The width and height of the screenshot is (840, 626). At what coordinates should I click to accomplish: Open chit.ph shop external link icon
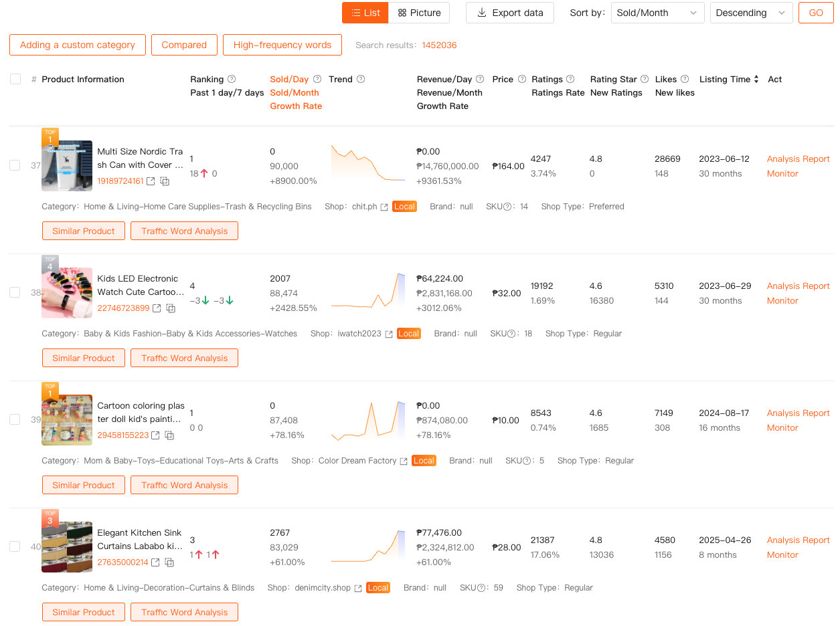[x=384, y=207]
